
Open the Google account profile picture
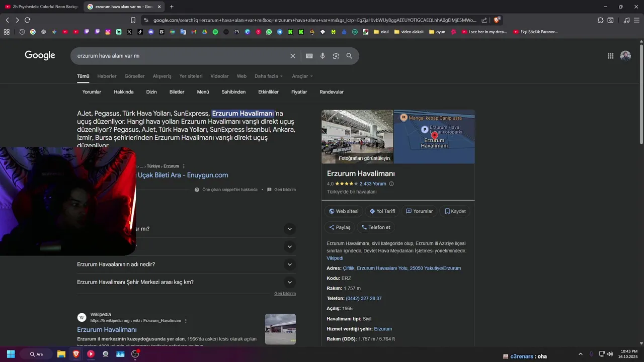pos(625,56)
